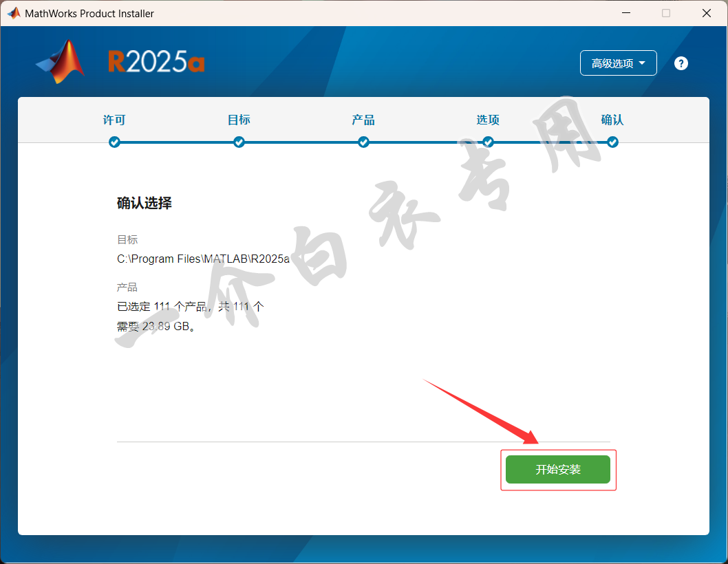Click the MATLAB icon in the title bar
The image size is (728, 564).
(x=14, y=13)
